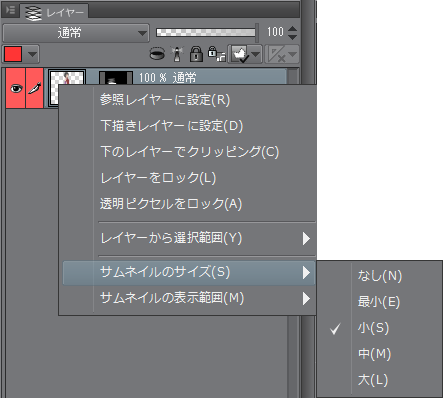Expand arrow beside レイヤーから選択範囲(Y)
The height and width of the screenshot is (398, 443).
pos(306,239)
